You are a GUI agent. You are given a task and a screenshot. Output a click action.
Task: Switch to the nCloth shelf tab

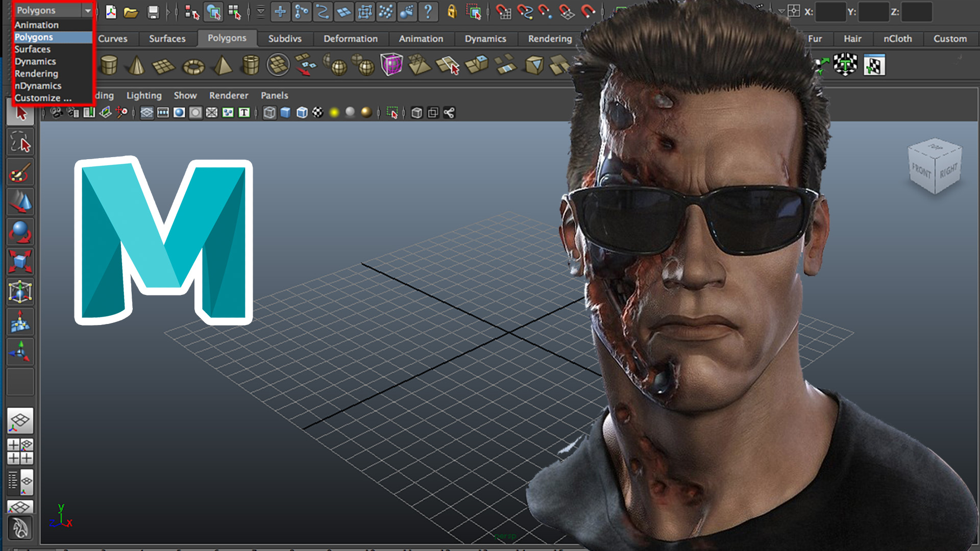897,39
